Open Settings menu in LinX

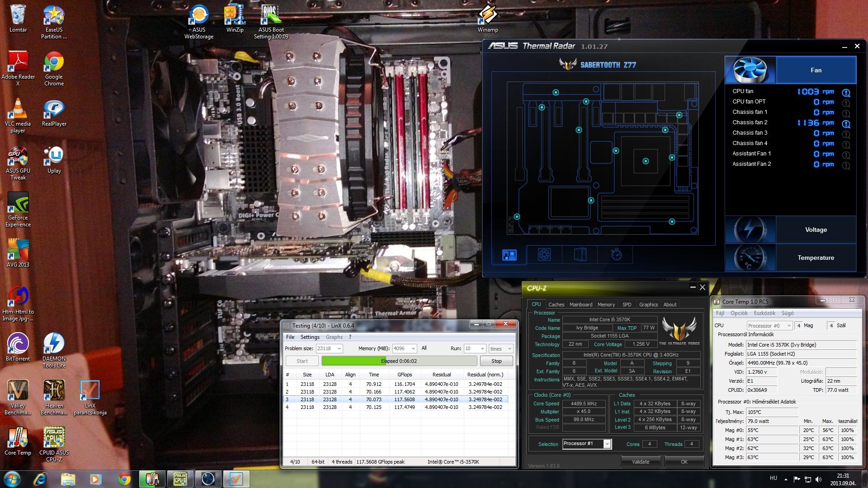pyautogui.click(x=310, y=337)
